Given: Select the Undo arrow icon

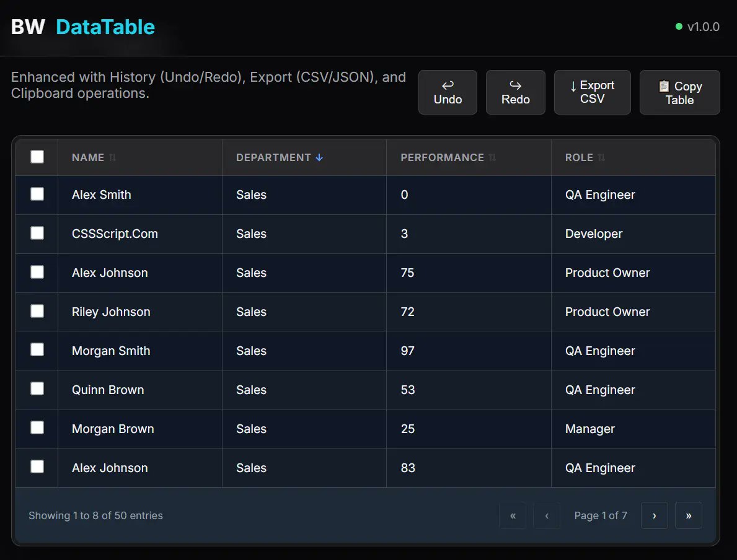Looking at the screenshot, I should point(448,85).
